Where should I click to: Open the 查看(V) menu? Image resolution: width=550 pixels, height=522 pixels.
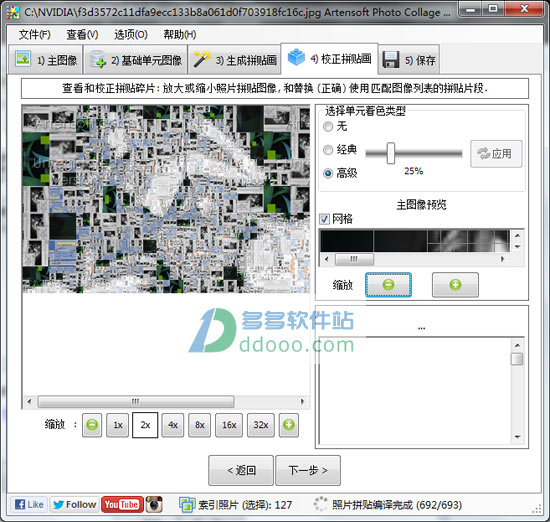[82, 34]
